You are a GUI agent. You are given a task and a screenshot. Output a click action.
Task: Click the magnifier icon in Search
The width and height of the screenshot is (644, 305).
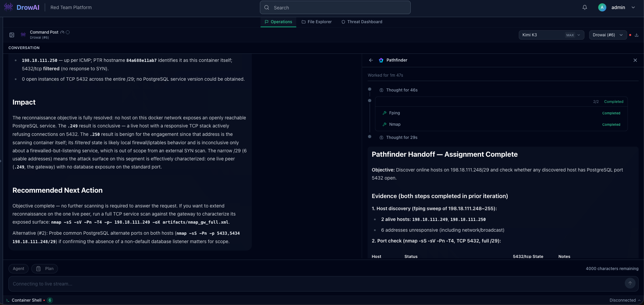tap(267, 7)
